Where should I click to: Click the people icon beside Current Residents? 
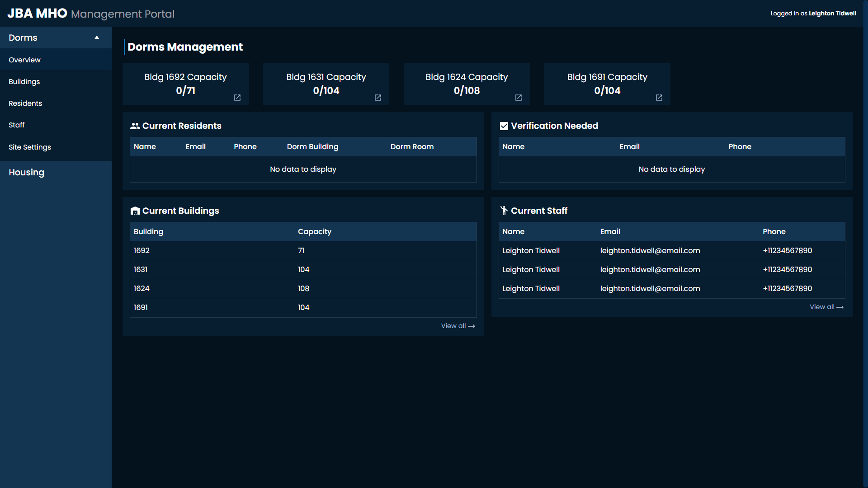[x=134, y=126]
